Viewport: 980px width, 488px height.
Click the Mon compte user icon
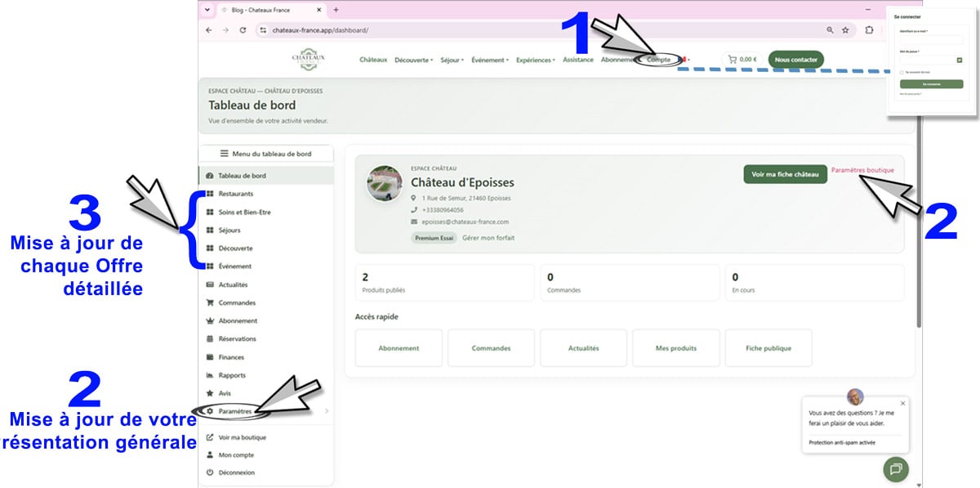210,454
